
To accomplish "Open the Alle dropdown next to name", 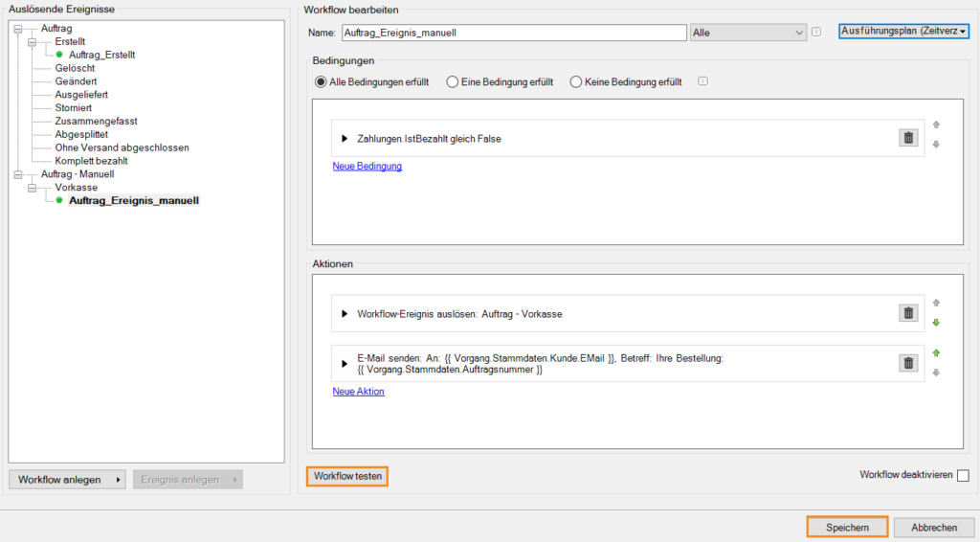I will click(x=748, y=33).
